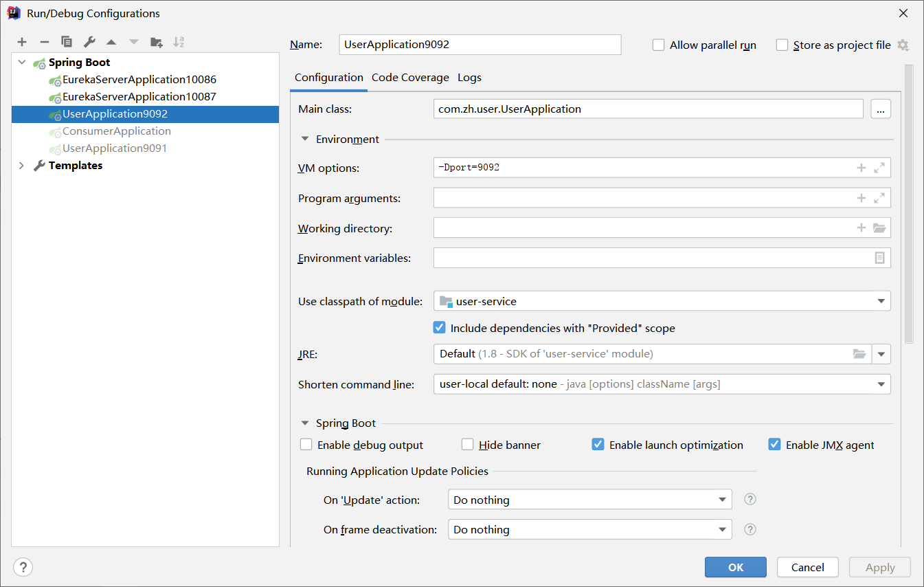
Task: Click the Move Up arrow icon
Action: click(111, 42)
